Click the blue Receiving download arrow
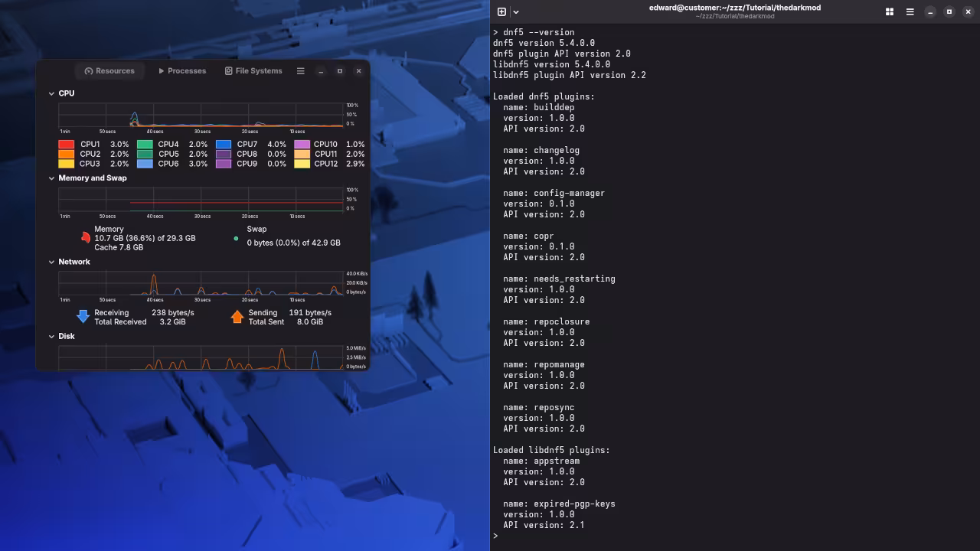Screen dimensions: 980x551 click(83, 316)
